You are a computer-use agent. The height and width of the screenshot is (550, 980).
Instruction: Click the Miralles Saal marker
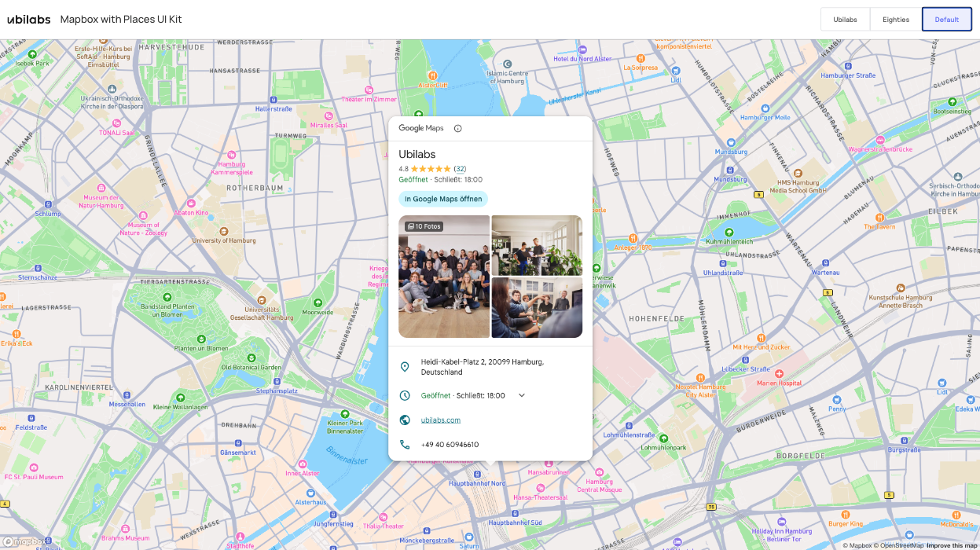(x=329, y=115)
